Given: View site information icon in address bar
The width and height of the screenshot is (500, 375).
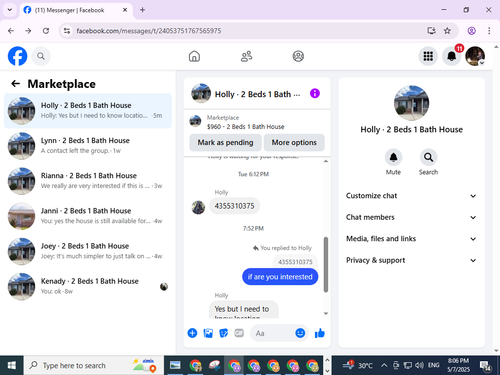Looking at the screenshot, I should point(67,31).
